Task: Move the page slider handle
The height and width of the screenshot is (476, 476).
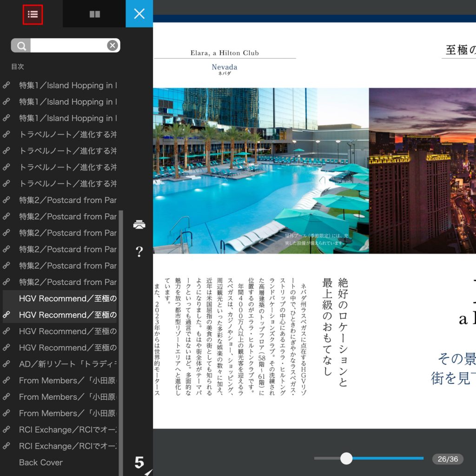Action: tap(346, 458)
